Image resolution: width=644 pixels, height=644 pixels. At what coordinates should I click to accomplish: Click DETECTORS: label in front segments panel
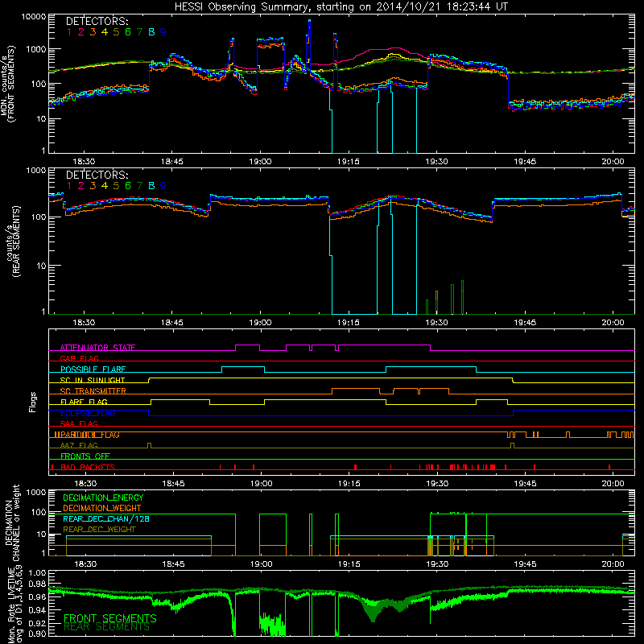(x=97, y=21)
